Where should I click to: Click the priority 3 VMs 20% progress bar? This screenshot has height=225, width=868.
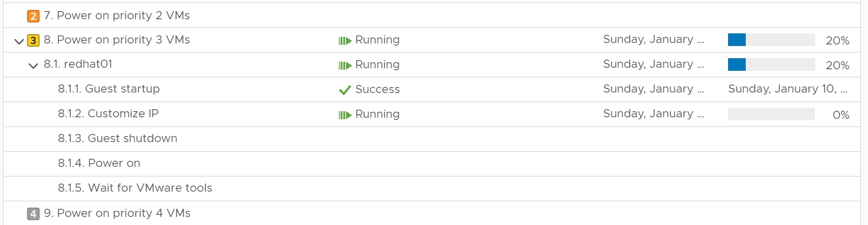point(771,40)
